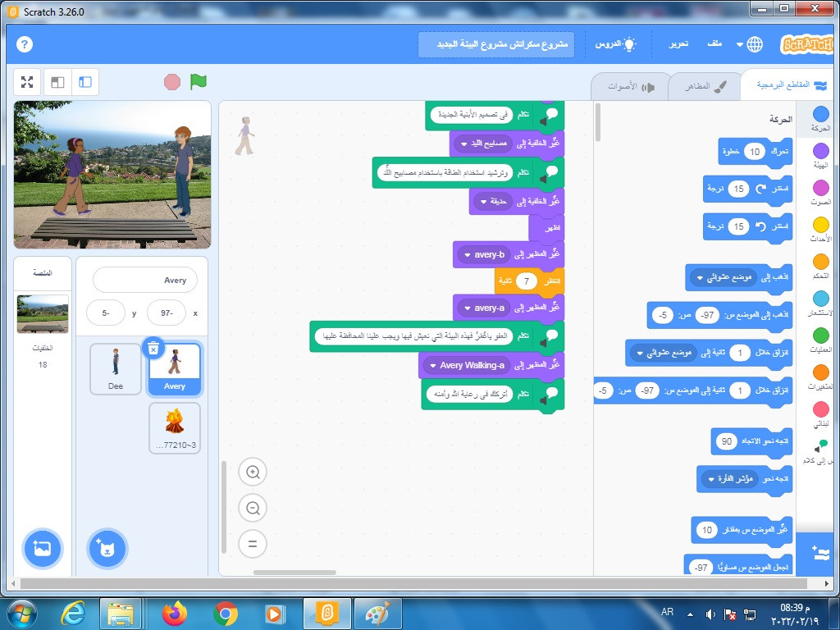
Task: Open costume dropdown showing Avery Walking-a
Action: (x=467, y=365)
